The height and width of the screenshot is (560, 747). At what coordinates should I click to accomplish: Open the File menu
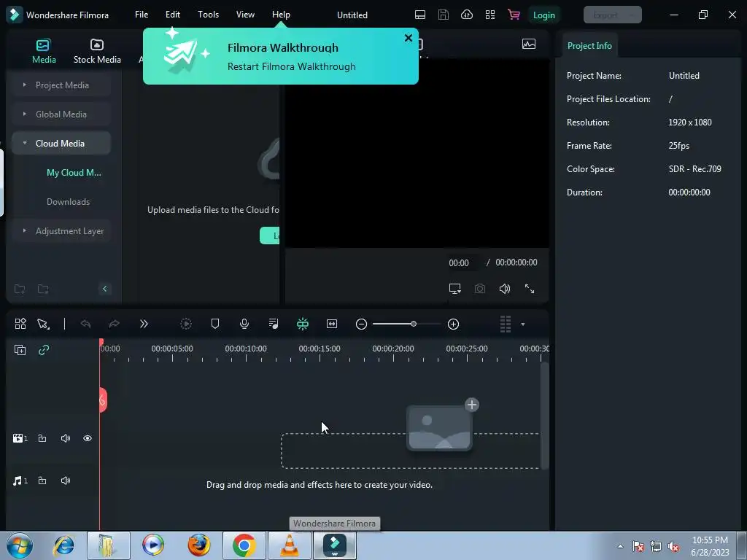tap(142, 15)
